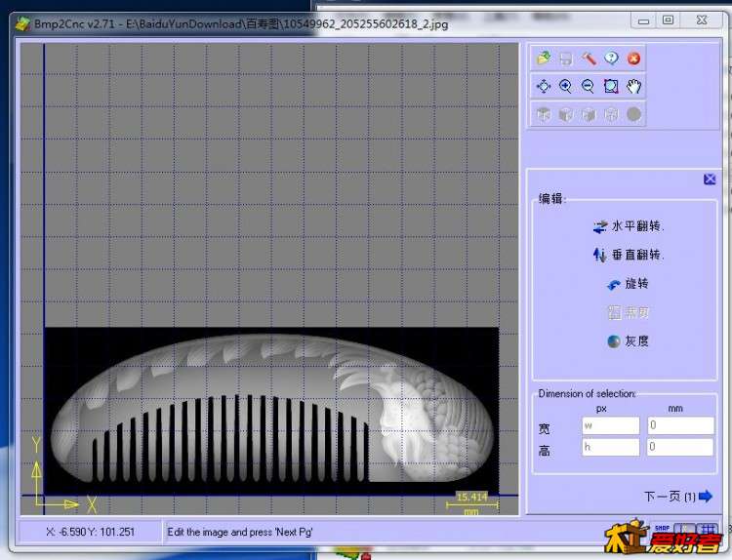Select the zoom out magnifier

[589, 87]
